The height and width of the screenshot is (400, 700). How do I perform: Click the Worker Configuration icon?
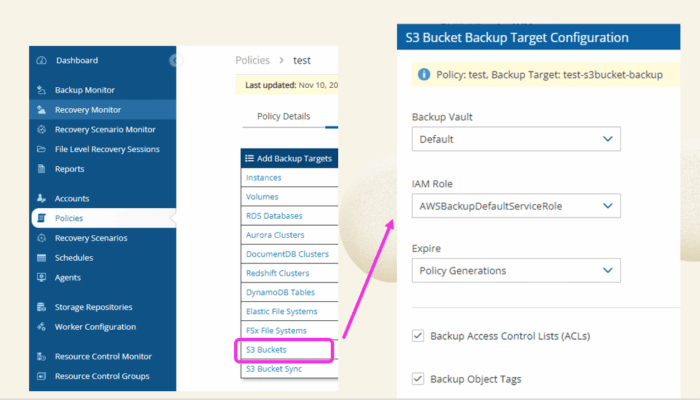(41, 327)
